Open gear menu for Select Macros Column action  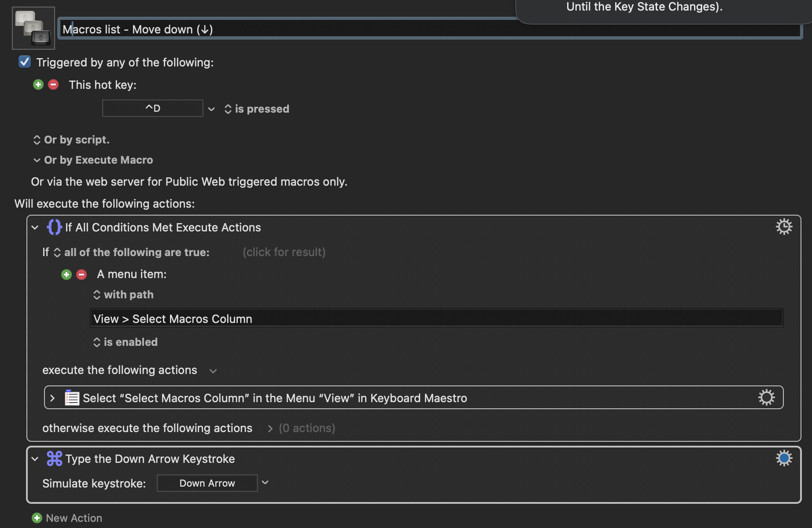point(766,397)
